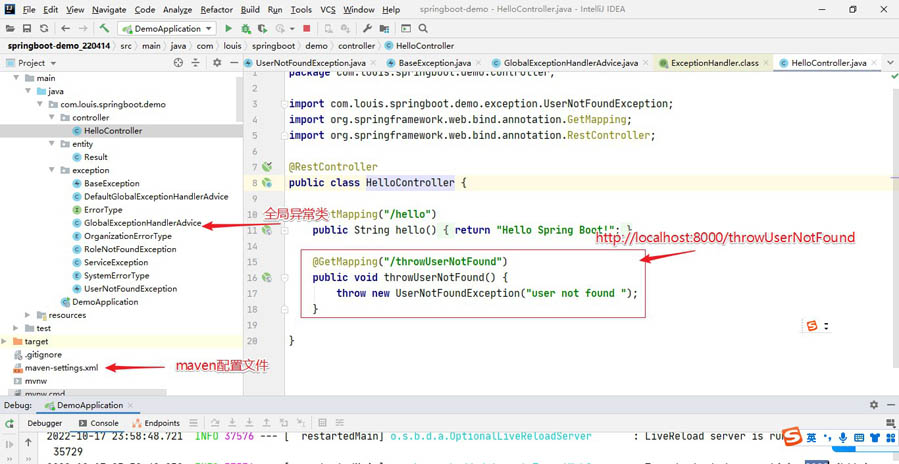Viewport: 899px width, 464px height.
Task: Click the controller breadcrumb segment
Action: pos(357,46)
